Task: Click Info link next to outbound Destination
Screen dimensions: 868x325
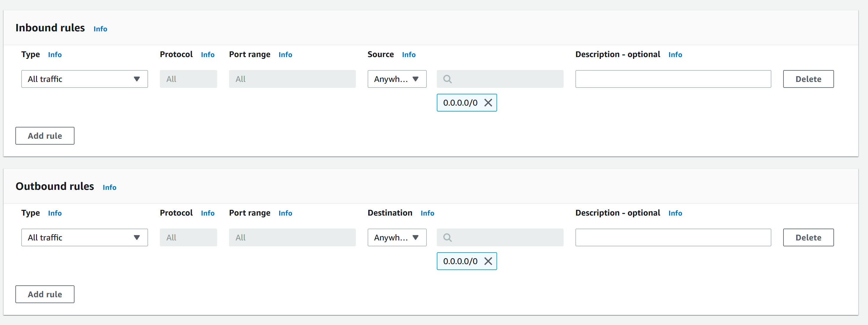Action: (x=427, y=213)
